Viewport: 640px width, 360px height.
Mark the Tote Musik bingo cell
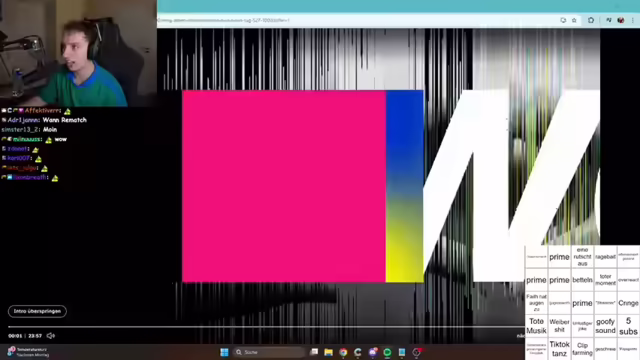tap(536, 326)
